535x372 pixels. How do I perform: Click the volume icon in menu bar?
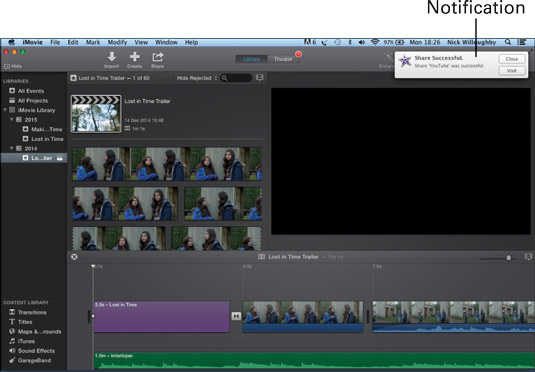pos(362,42)
